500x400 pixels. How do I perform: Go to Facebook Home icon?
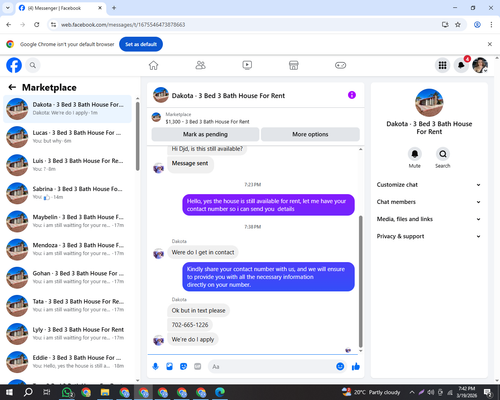click(x=153, y=65)
